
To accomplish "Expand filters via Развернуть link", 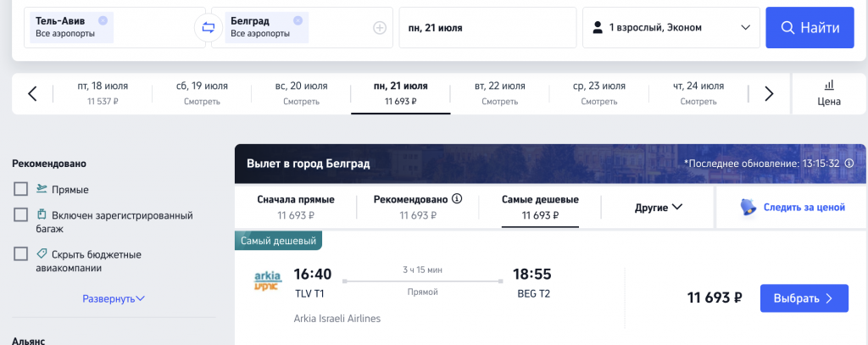I will [x=114, y=298].
